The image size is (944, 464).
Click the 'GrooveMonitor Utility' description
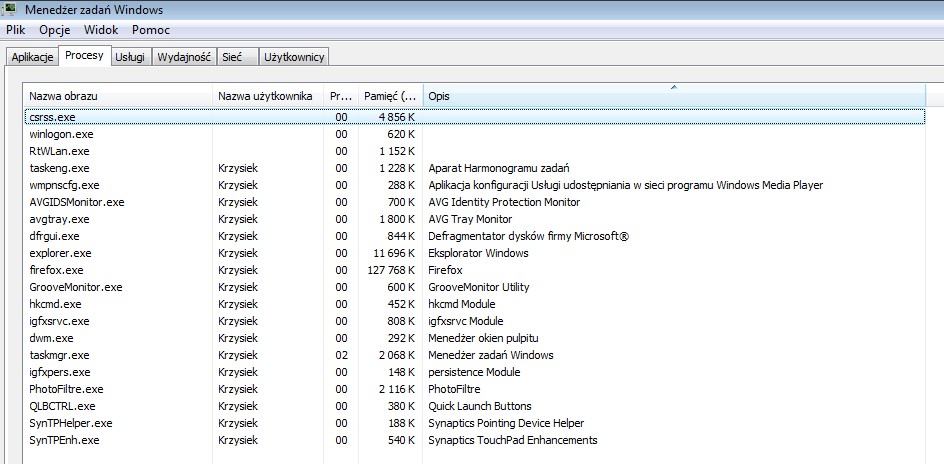(479, 287)
